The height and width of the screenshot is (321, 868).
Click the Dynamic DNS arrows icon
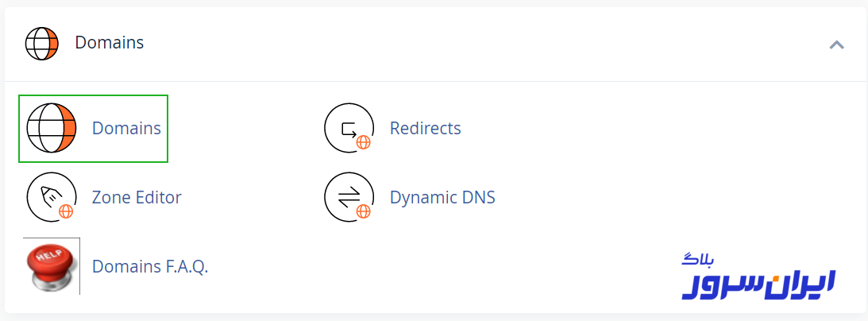349,197
